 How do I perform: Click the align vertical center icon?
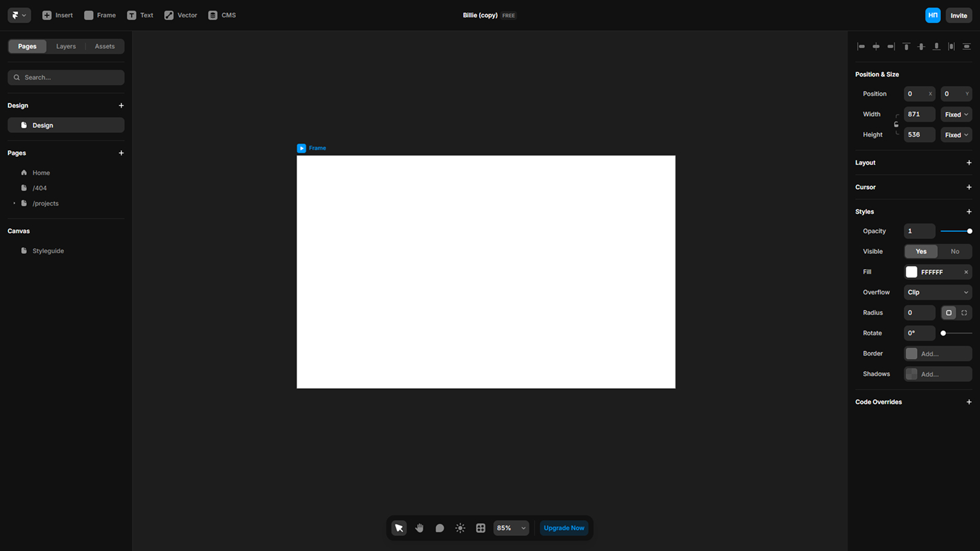921,46
